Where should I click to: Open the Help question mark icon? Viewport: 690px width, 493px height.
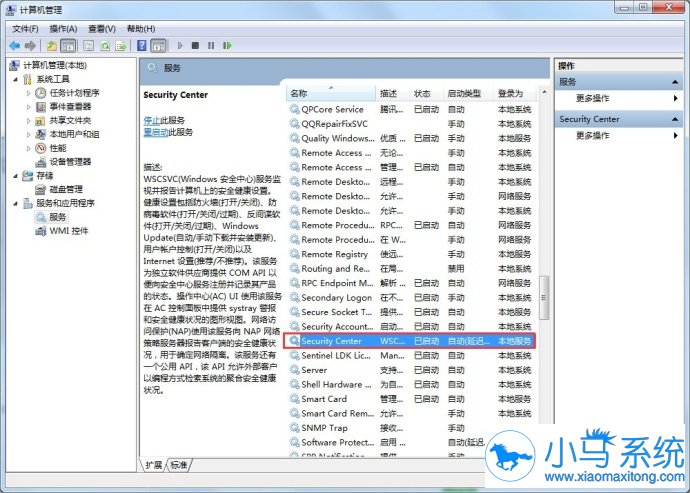(142, 45)
